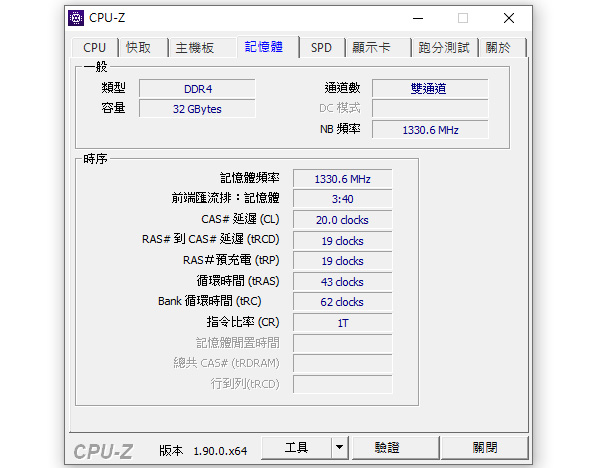Switch to the CPU tab
610x468 pixels.
pyautogui.click(x=95, y=48)
